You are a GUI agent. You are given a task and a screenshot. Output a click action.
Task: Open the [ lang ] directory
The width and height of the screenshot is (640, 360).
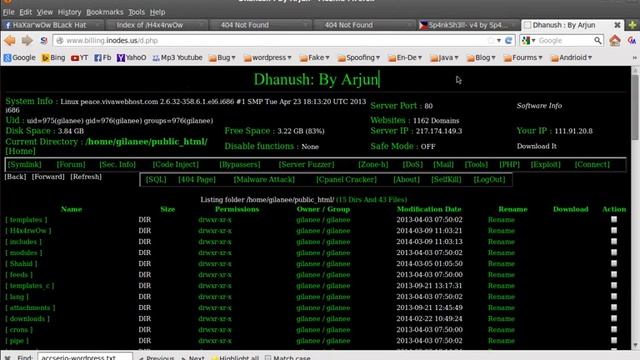(17, 297)
